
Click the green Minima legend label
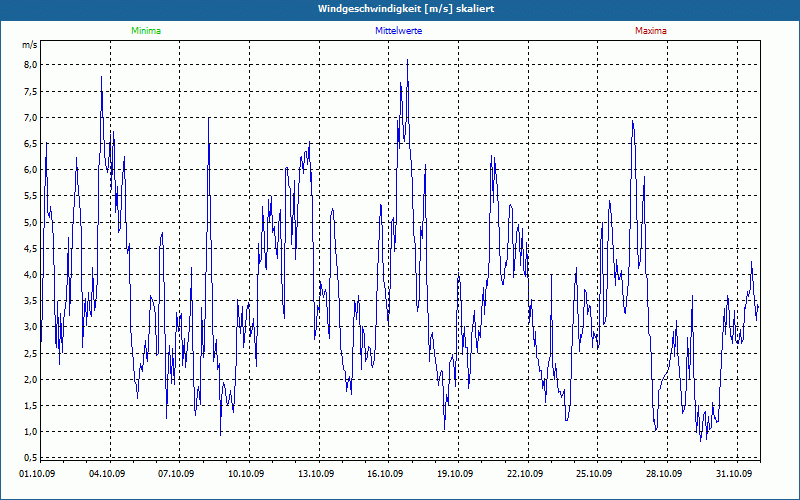146,31
